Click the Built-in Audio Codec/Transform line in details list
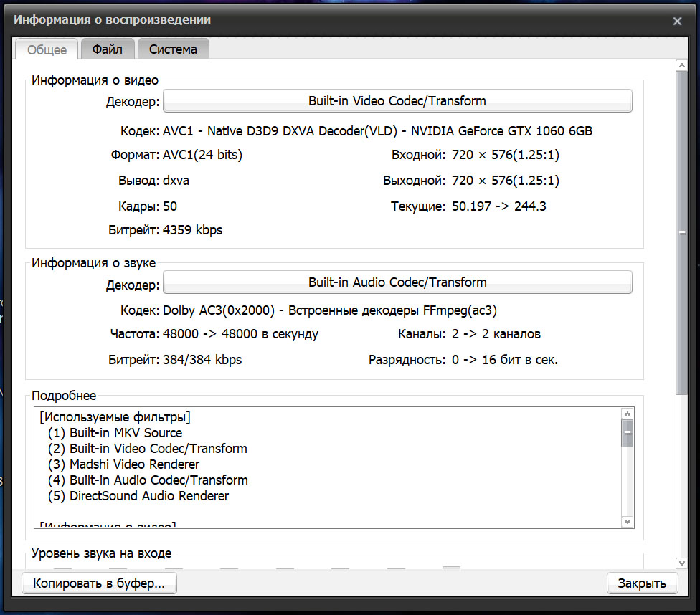This screenshot has width=700, height=615. click(x=159, y=480)
